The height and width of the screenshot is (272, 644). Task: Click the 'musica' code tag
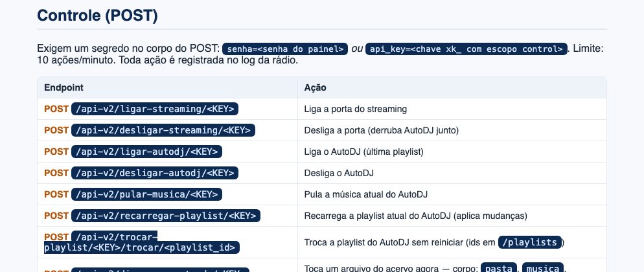[x=542, y=268]
